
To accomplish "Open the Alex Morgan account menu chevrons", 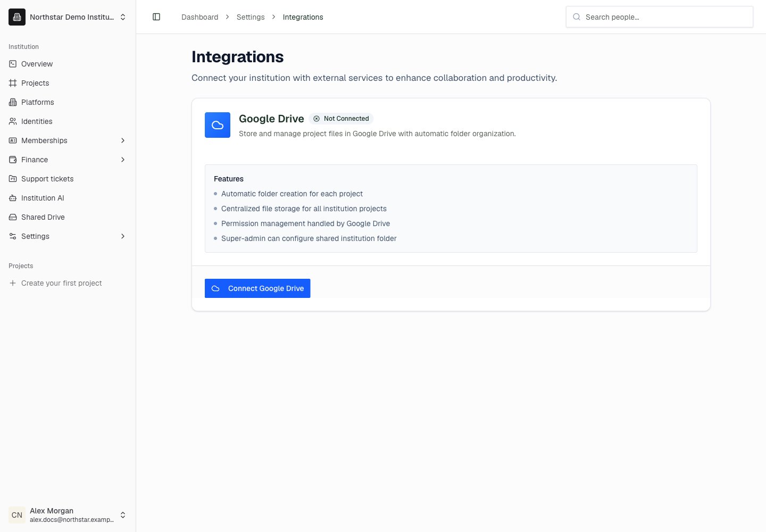I will coord(123,515).
